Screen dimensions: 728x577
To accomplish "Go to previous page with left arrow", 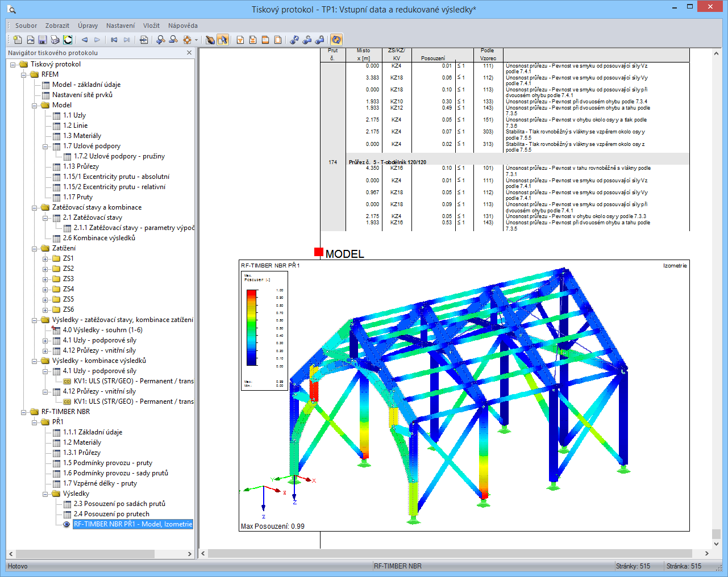I will 85,40.
